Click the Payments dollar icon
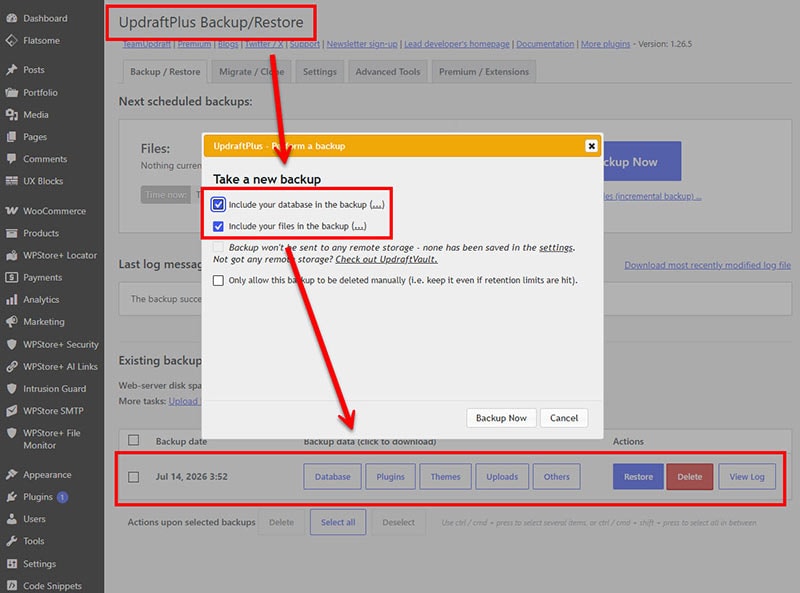The height and width of the screenshot is (593, 800). coord(12,278)
